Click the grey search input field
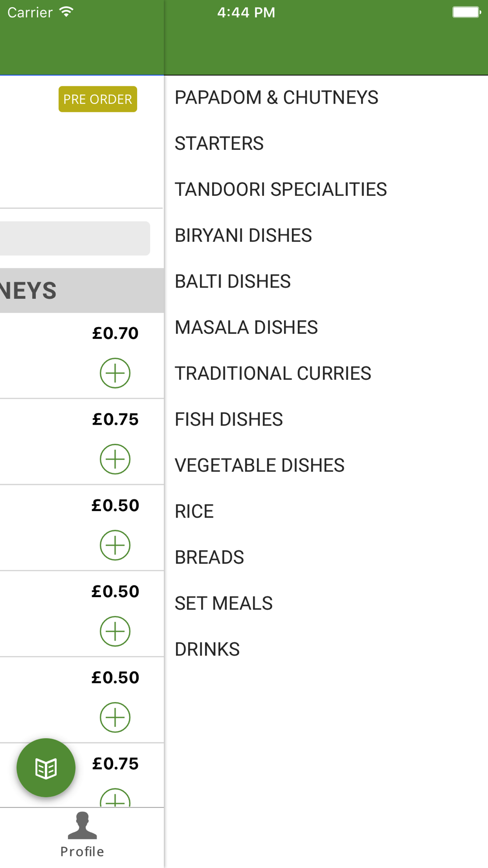This screenshot has height=868, width=488. [x=75, y=238]
